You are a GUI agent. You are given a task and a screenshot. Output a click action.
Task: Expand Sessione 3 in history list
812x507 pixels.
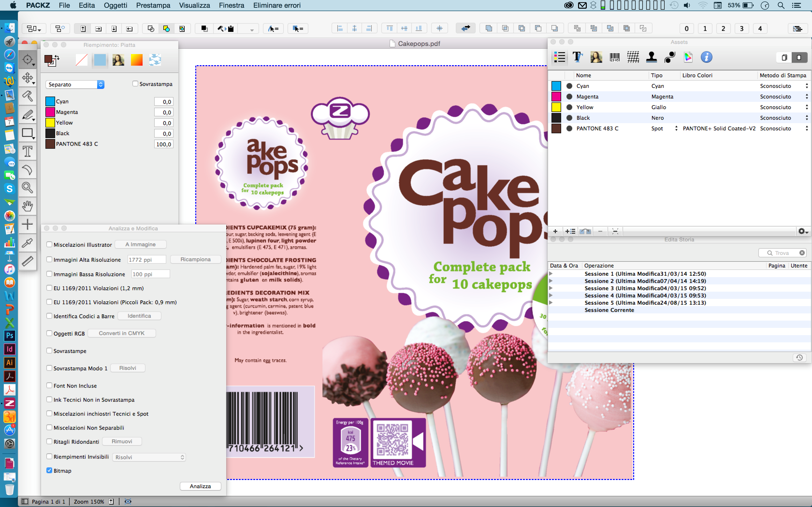[x=551, y=288]
